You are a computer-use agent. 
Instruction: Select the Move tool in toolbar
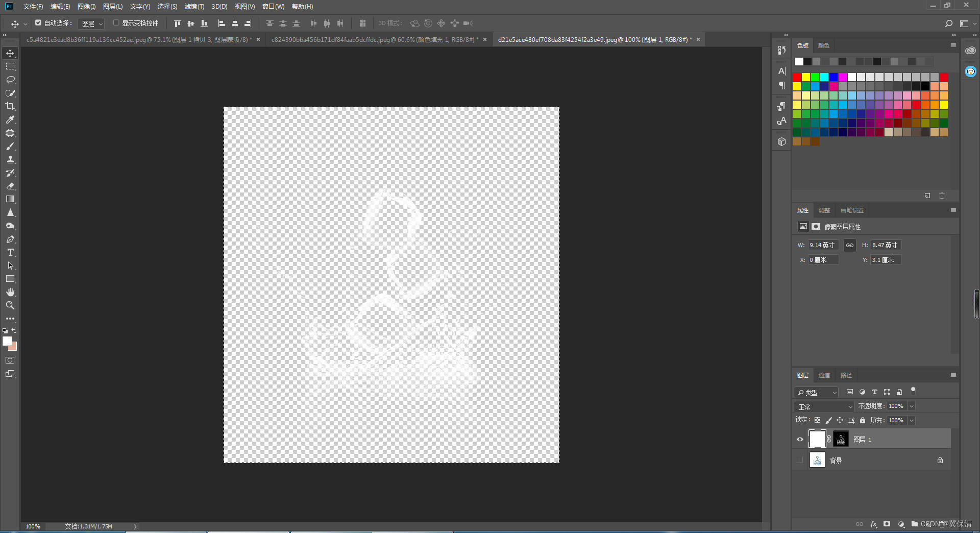pyautogui.click(x=10, y=53)
